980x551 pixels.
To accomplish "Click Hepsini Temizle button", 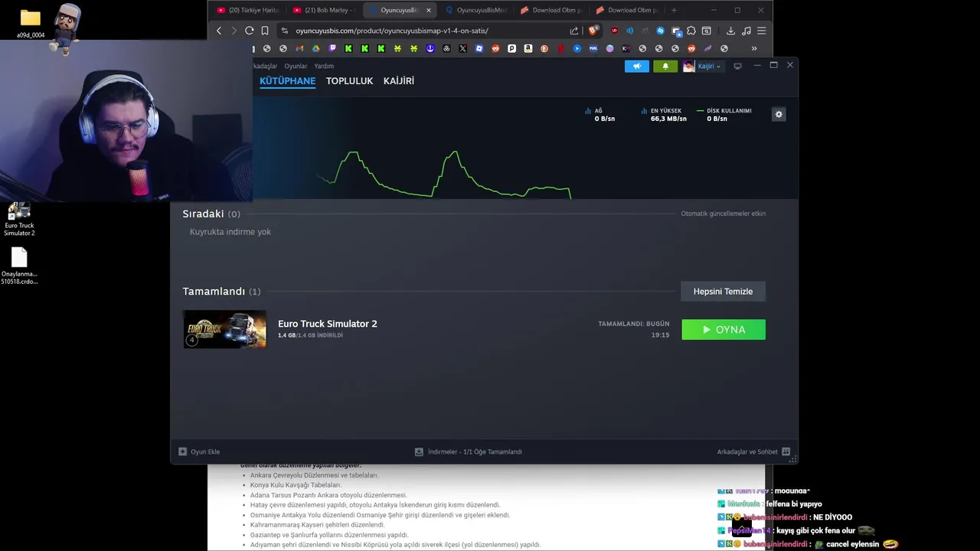I will [723, 291].
